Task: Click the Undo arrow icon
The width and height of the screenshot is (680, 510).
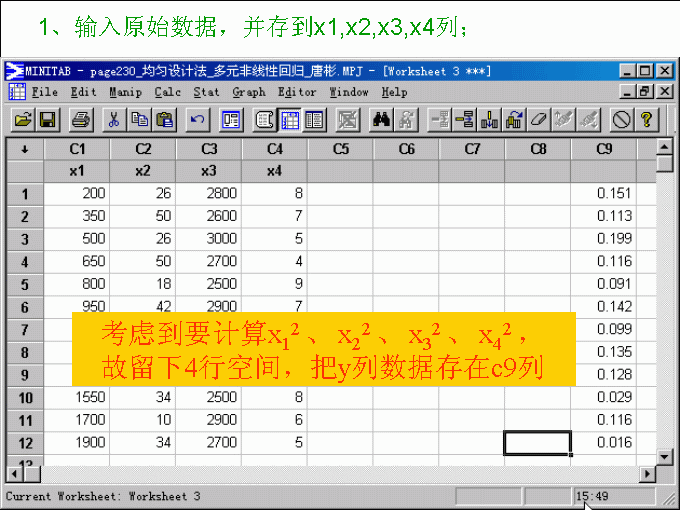Action: point(198,120)
